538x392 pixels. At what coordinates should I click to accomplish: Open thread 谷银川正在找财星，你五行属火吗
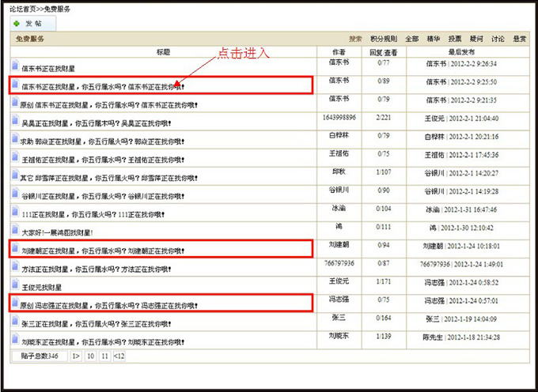103,197
